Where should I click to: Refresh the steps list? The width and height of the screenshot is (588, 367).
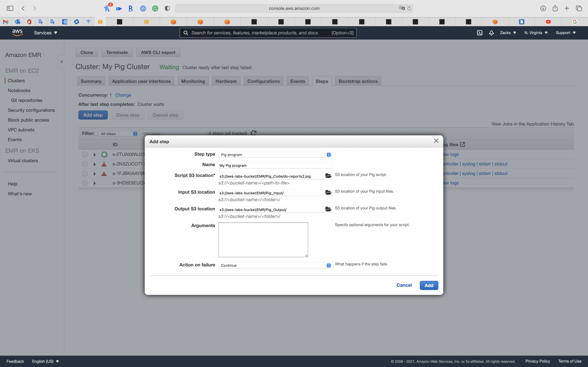[254, 133]
